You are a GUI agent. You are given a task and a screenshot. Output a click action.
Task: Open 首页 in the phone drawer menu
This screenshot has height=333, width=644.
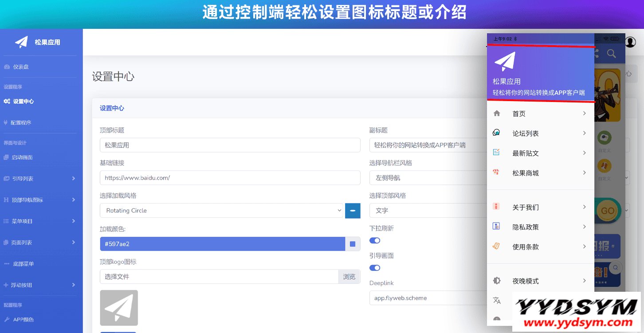coord(540,114)
